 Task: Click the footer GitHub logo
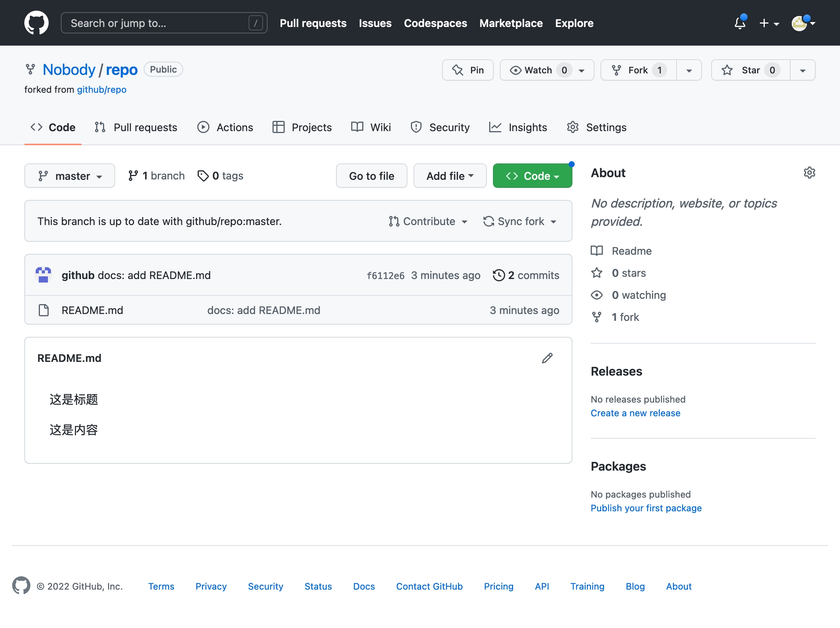pyautogui.click(x=21, y=585)
